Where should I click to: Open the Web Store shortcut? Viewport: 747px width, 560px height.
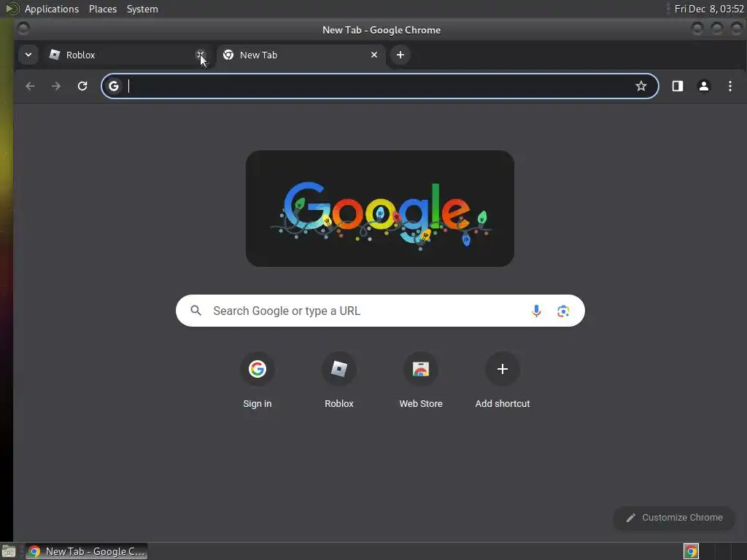[421, 381]
